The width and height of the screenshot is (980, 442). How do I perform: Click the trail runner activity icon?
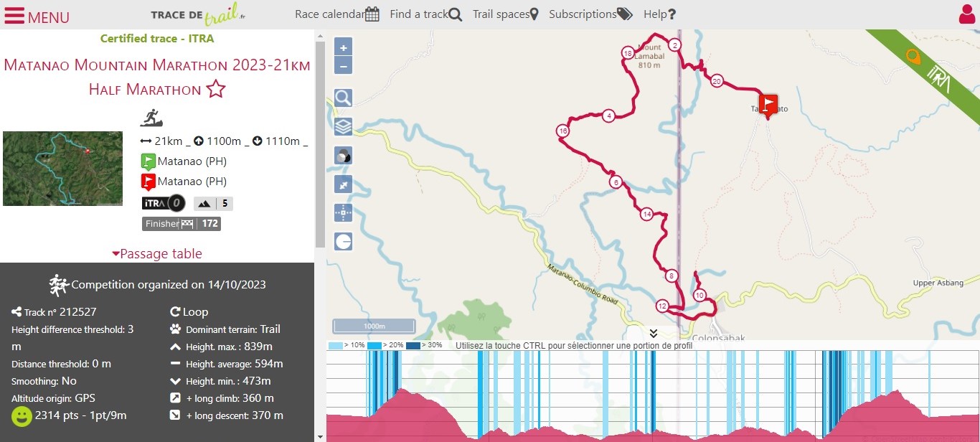click(151, 118)
